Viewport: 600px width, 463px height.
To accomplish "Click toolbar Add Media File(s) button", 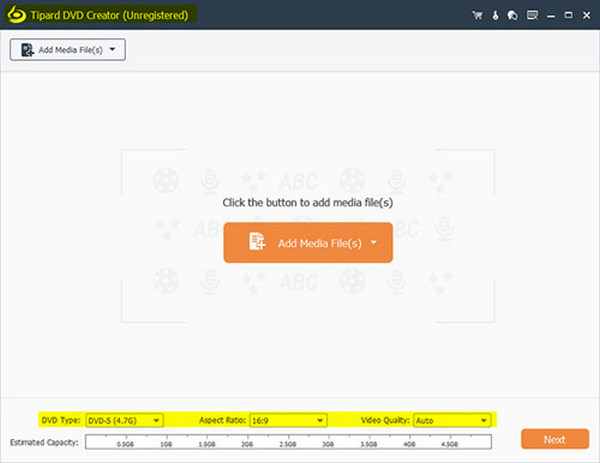I will (68, 50).
